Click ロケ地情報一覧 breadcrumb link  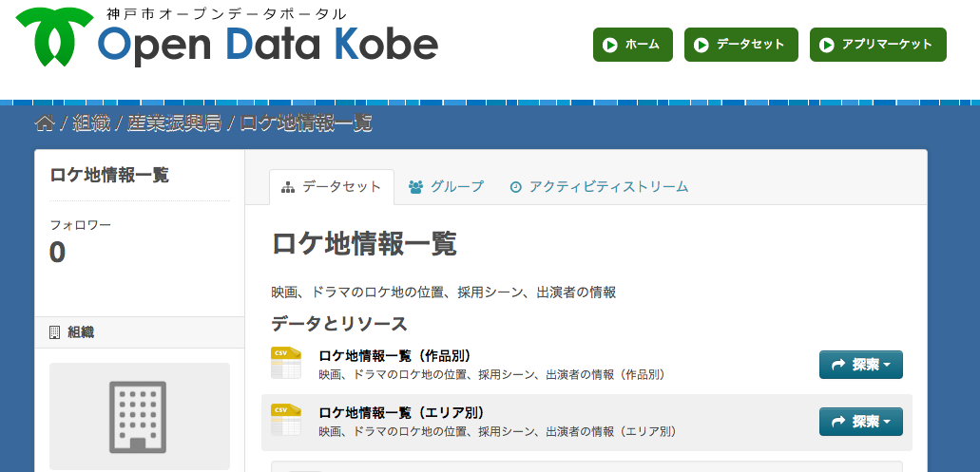click(x=306, y=123)
